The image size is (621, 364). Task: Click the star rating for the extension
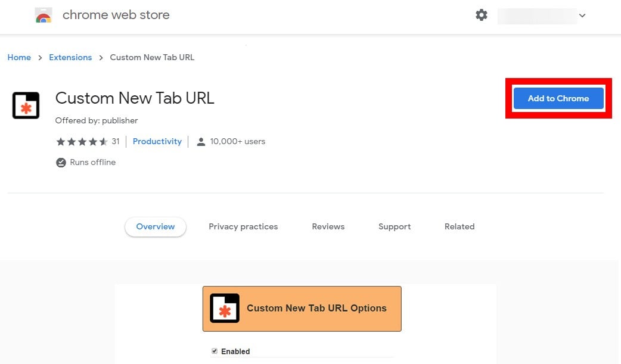[82, 142]
